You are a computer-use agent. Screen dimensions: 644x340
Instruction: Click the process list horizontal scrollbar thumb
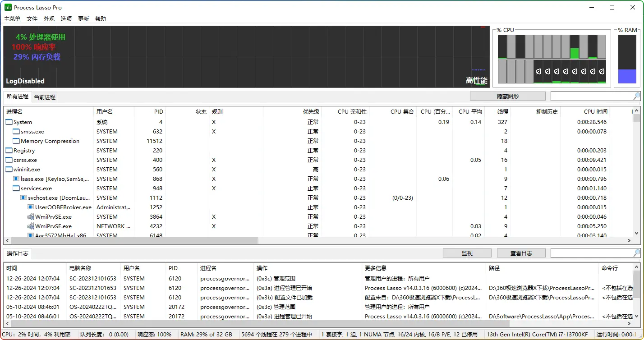coord(135,241)
